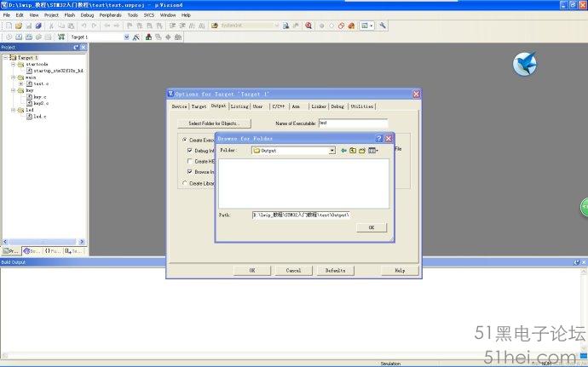Screen dimensions: 588x367
Task: Collapse the Target 1 tree node
Action: coord(6,58)
